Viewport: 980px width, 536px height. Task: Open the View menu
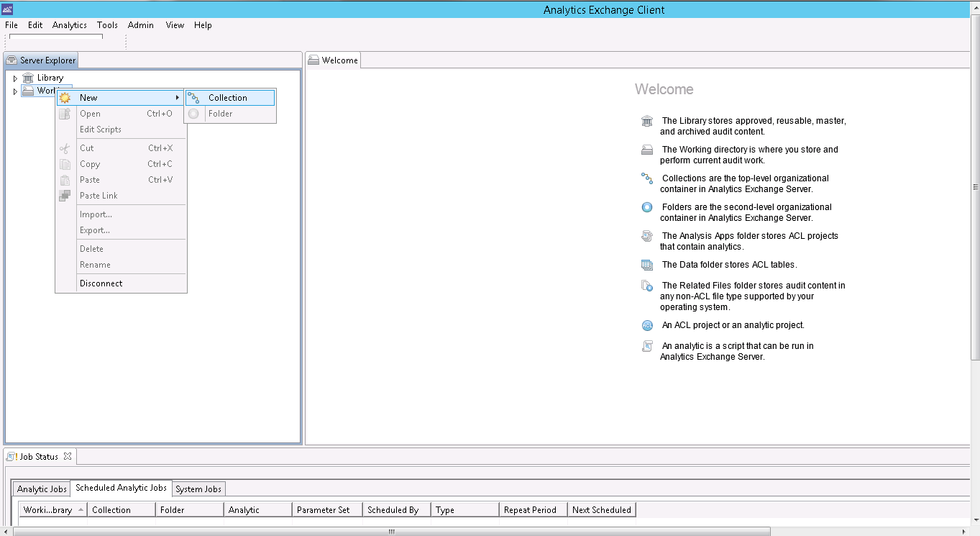[x=175, y=25]
